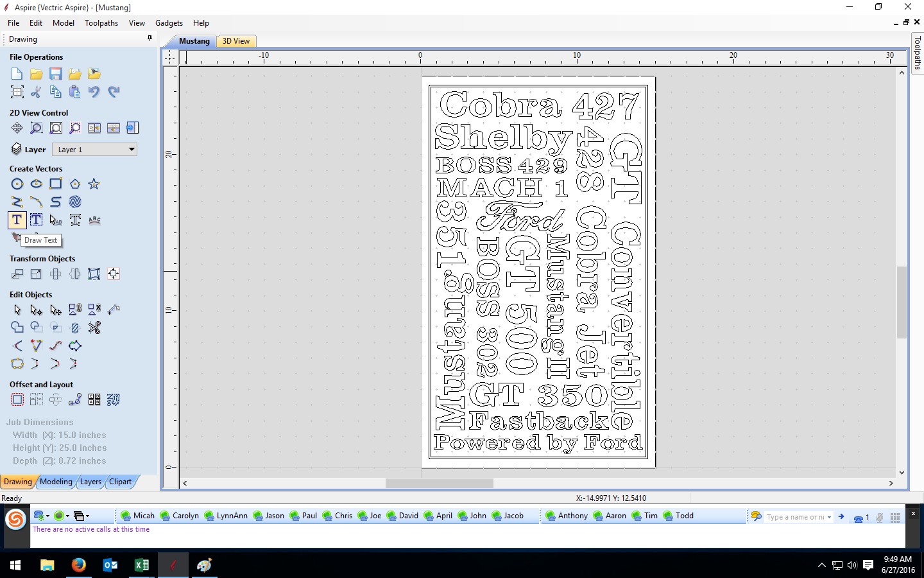Open the Job Setup icon
Screen dimensions: 924x578
pyautogui.click(x=17, y=92)
